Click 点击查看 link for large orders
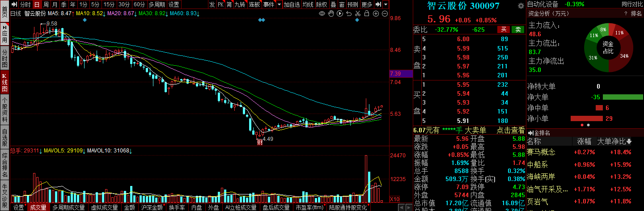 tap(510, 130)
